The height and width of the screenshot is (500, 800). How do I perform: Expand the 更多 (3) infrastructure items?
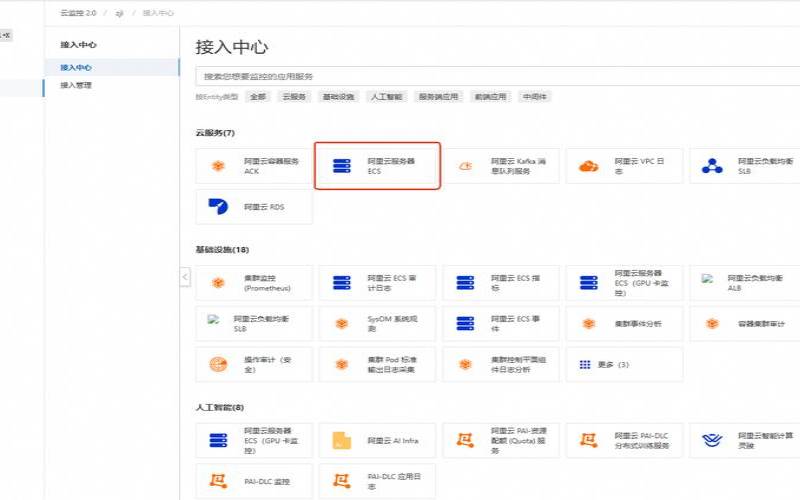pos(624,364)
